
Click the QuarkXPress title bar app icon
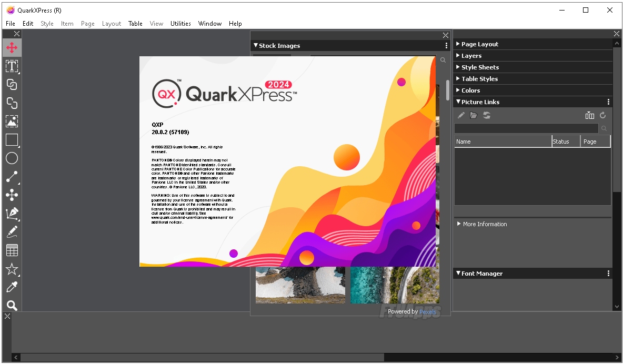pos(11,10)
